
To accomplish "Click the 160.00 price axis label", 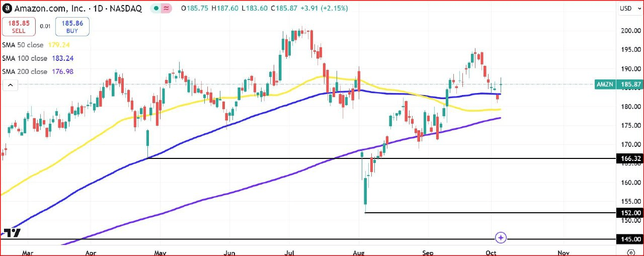I will pos(630,183).
